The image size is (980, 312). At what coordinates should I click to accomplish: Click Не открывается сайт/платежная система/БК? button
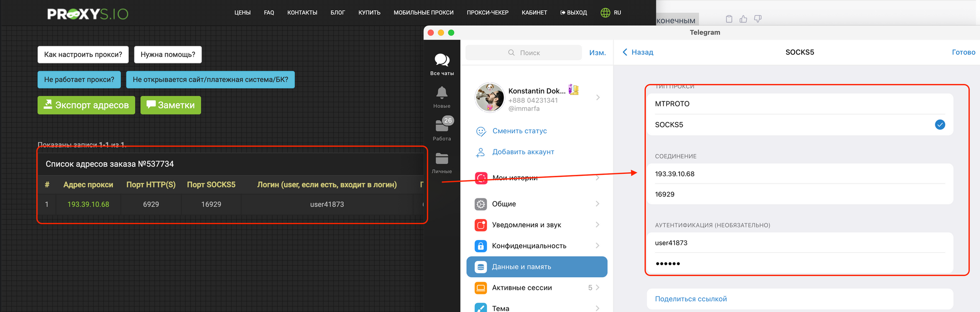pos(211,79)
